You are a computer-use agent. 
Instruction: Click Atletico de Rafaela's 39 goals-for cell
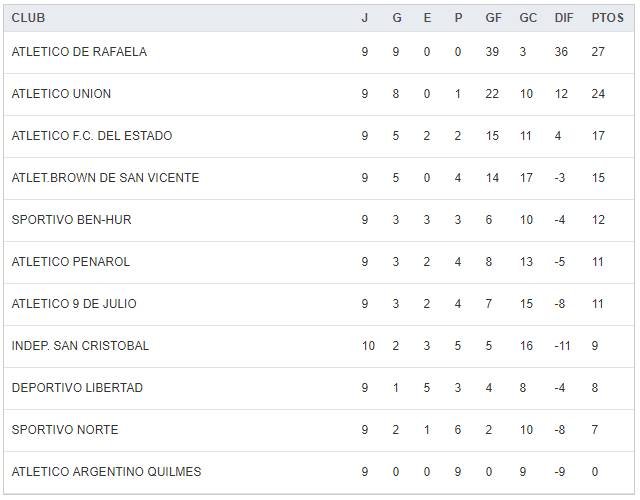(492, 52)
